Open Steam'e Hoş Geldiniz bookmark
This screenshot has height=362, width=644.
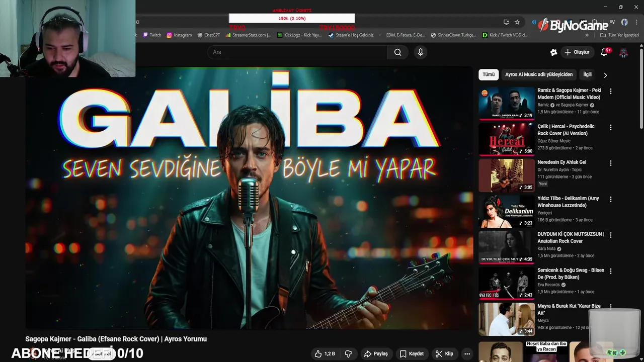pos(351,35)
